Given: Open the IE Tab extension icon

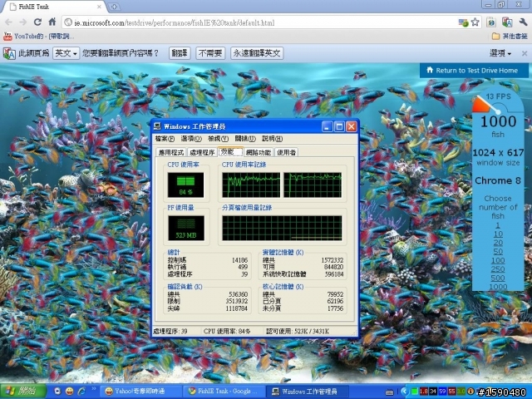Looking at the screenshot, I should point(491,22).
